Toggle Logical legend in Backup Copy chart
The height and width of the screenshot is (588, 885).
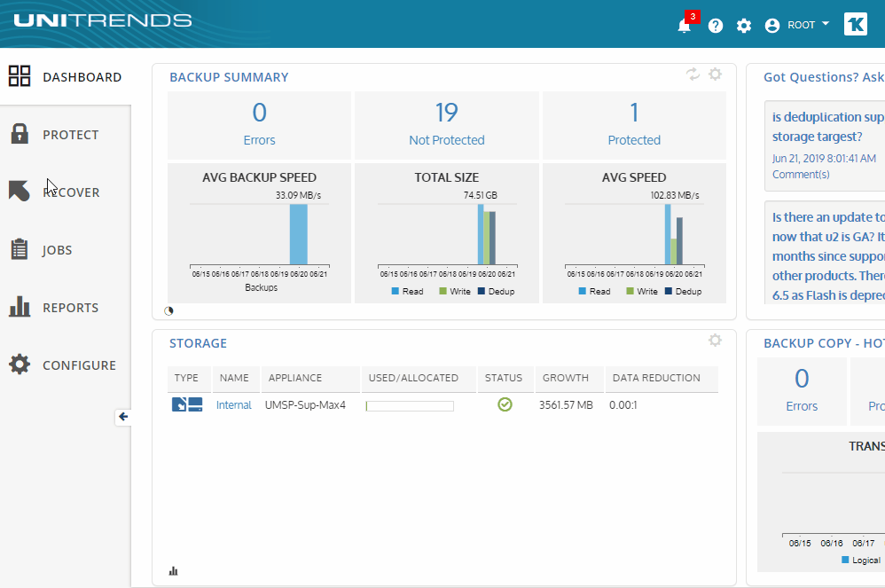(x=861, y=560)
